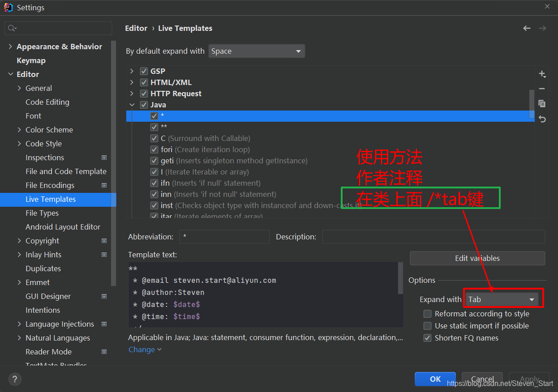Screen dimensions: 558x392
Task: Go back with the left arrow
Action: coord(527,28)
